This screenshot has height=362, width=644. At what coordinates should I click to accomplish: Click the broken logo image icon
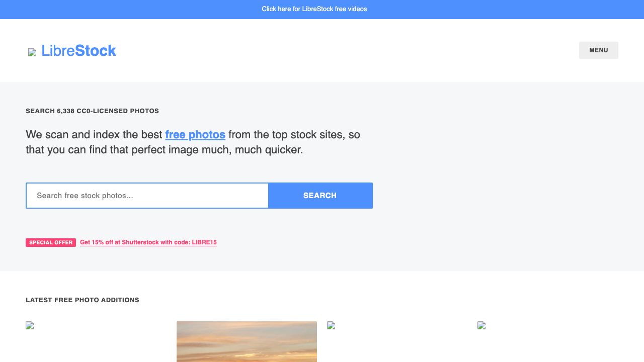tap(32, 52)
